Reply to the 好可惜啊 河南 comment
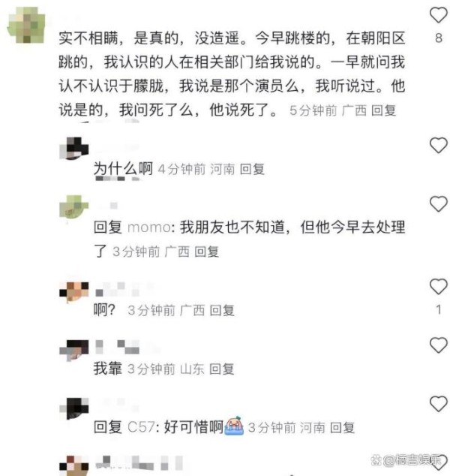 (x=342, y=427)
